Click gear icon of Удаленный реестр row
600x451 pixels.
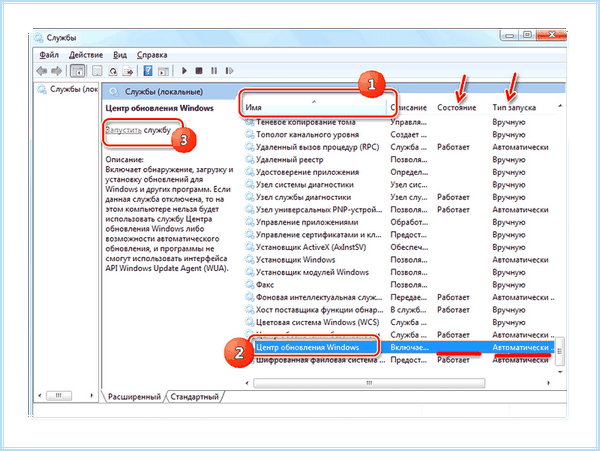249,160
